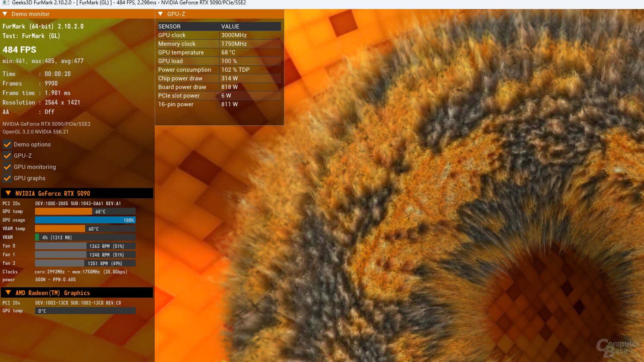Click the FurMark icon in the title bar
Screen dimensions: 644x362
[x=6, y=3]
